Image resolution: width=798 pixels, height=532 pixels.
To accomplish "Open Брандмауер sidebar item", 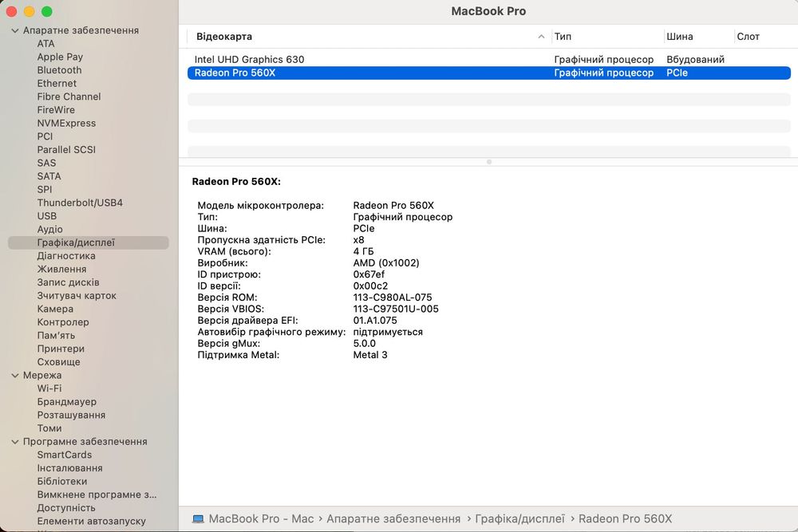I will click(x=67, y=402).
